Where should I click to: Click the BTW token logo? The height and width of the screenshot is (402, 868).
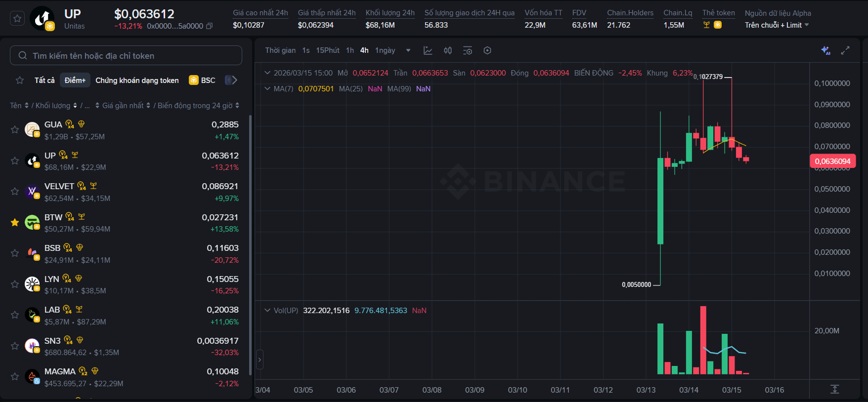[x=32, y=222]
